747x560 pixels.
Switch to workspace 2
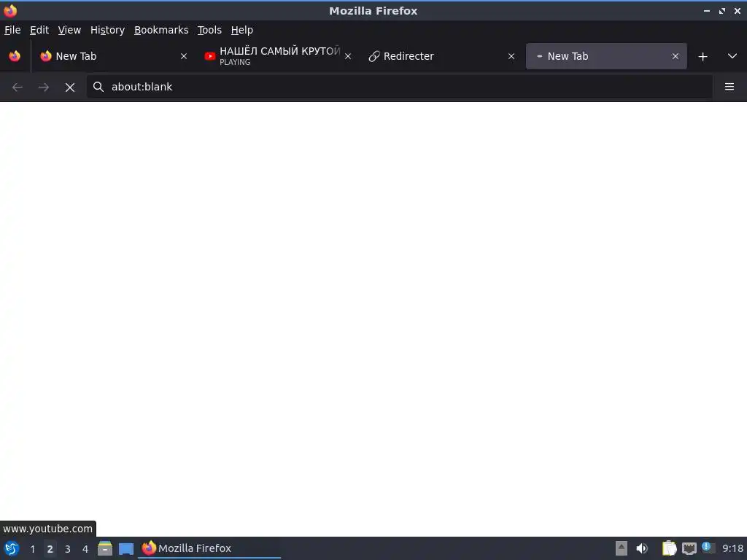(x=50, y=549)
